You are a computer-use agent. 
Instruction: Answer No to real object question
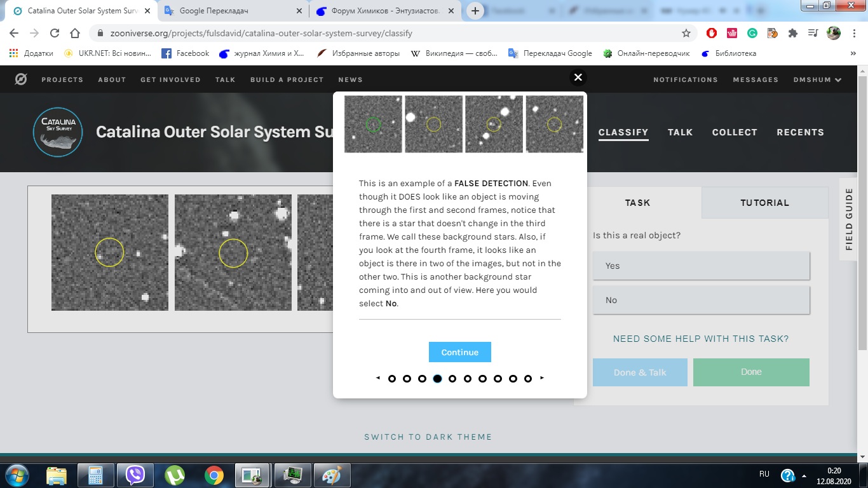coord(701,300)
